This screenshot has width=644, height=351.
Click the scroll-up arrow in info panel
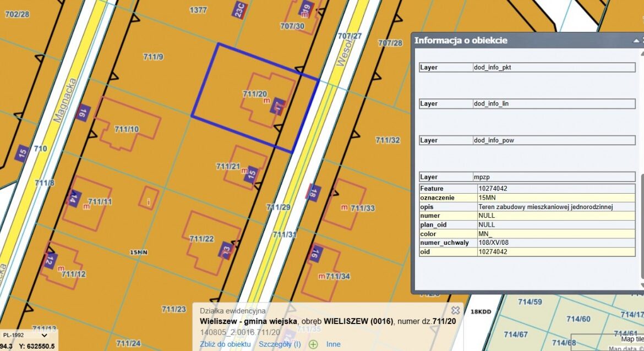click(642, 54)
